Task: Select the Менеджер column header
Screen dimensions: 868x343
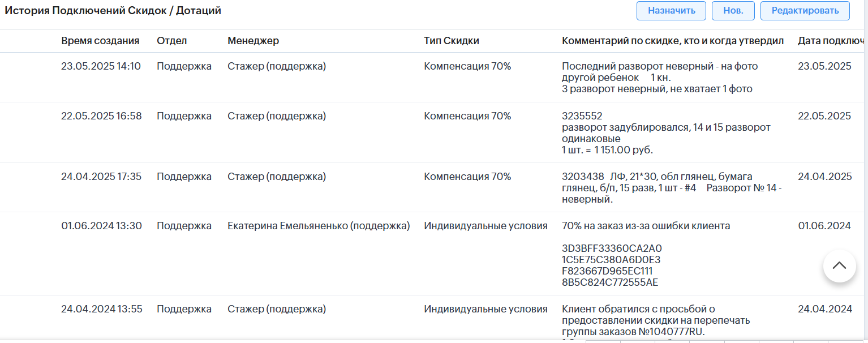Action: [253, 41]
